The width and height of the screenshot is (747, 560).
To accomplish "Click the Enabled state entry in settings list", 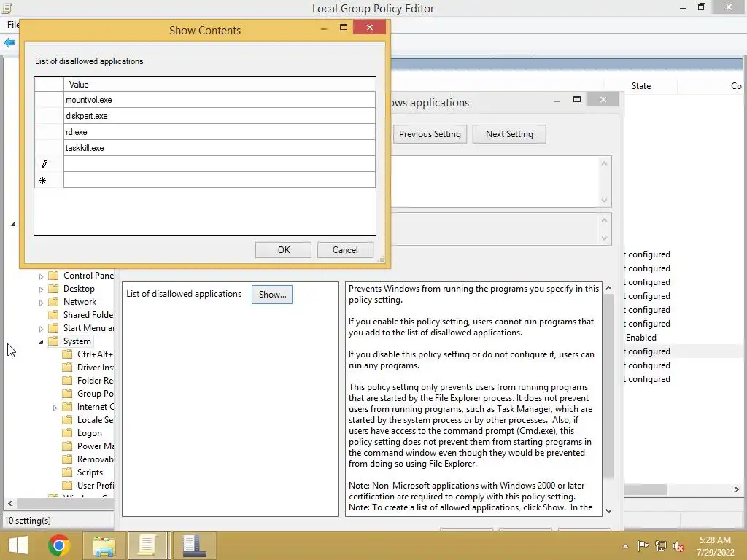I will (x=640, y=338).
